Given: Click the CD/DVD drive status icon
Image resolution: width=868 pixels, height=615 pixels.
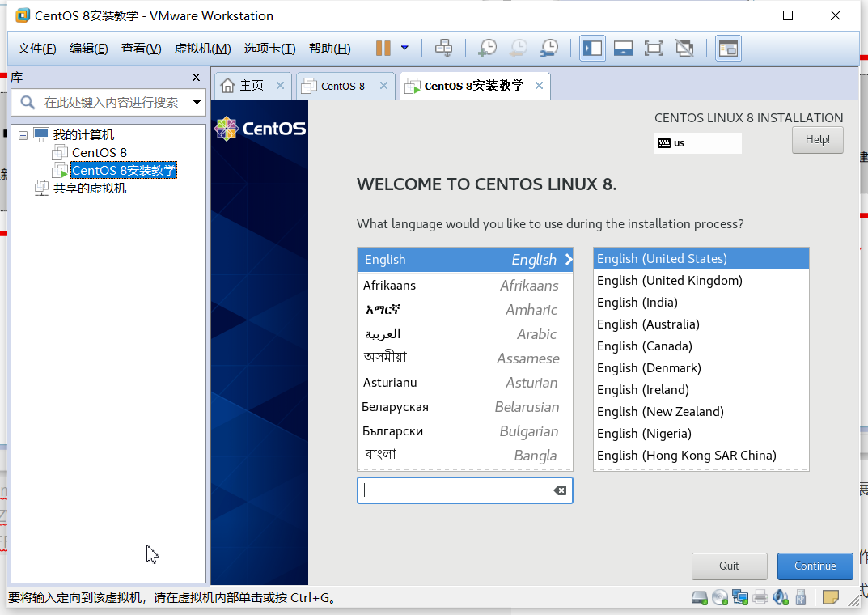Looking at the screenshot, I should coord(720,598).
